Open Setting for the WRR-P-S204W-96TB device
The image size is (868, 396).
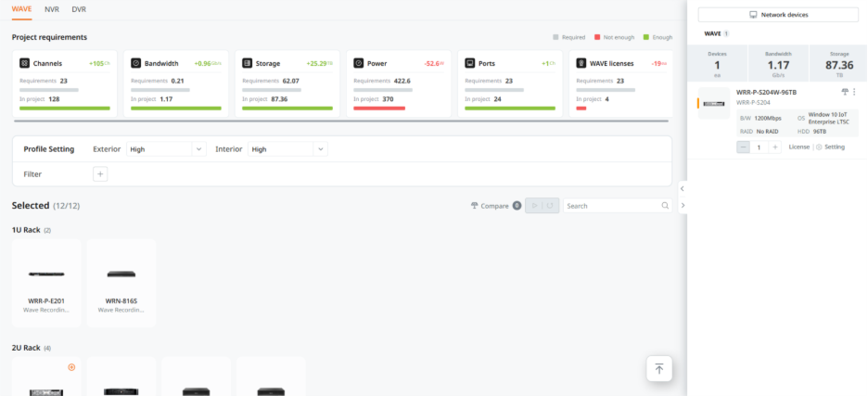(x=831, y=147)
